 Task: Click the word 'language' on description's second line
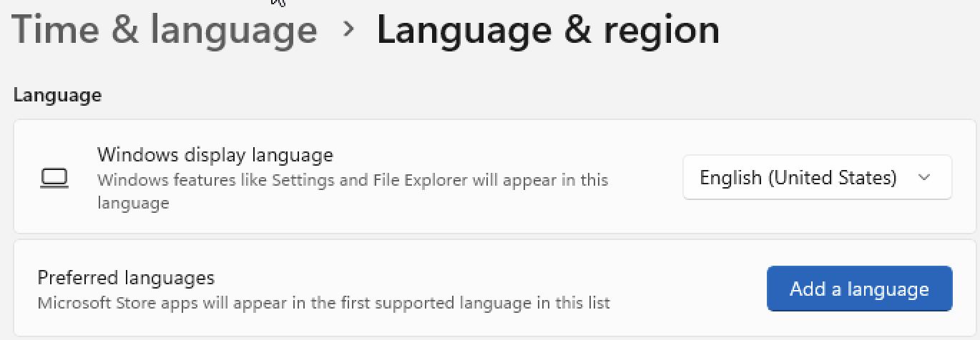point(133,204)
